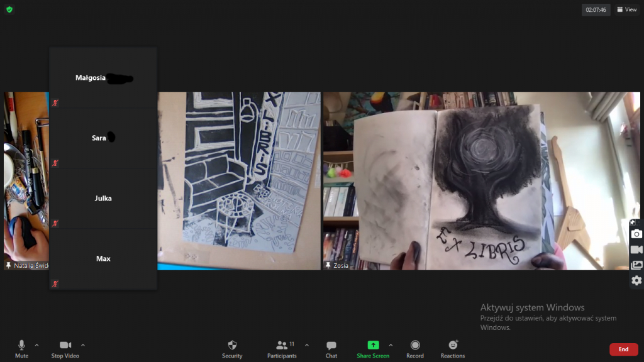644x362 pixels.
Task: Expand the arrow beside Share Screen
Action: point(391,344)
